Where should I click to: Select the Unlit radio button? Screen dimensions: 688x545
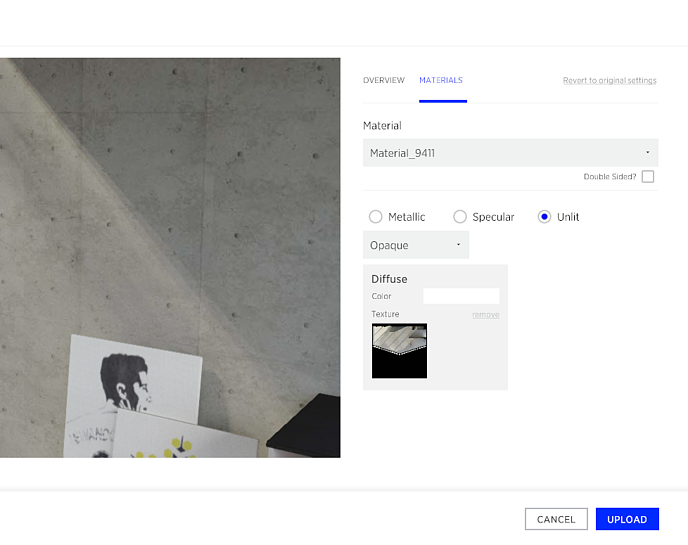545,217
